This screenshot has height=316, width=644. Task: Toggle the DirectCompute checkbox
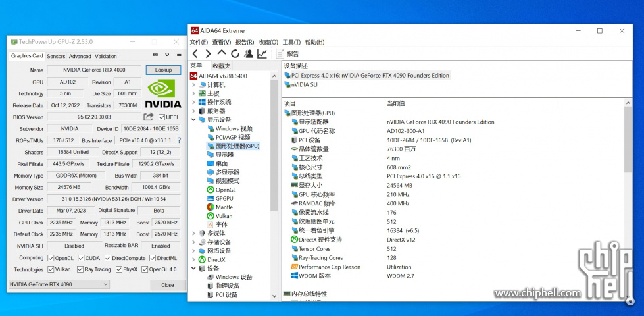108,258
